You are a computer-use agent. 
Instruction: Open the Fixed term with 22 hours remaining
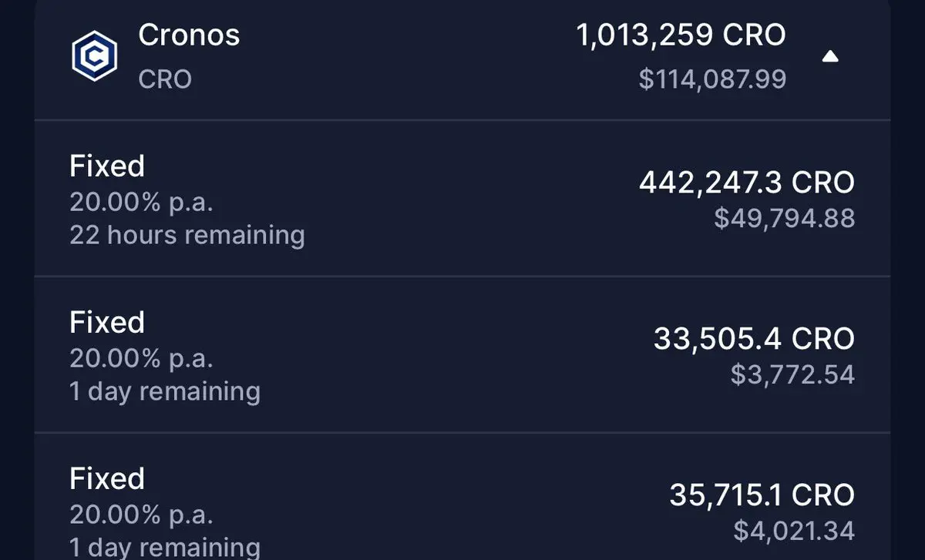point(462,199)
